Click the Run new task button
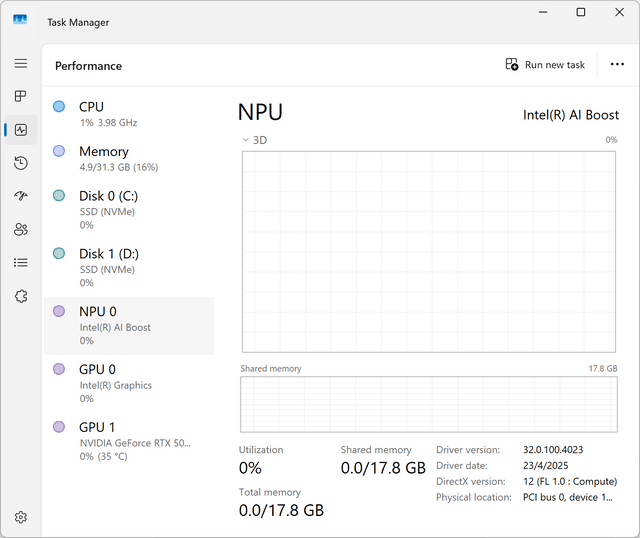 (x=545, y=64)
